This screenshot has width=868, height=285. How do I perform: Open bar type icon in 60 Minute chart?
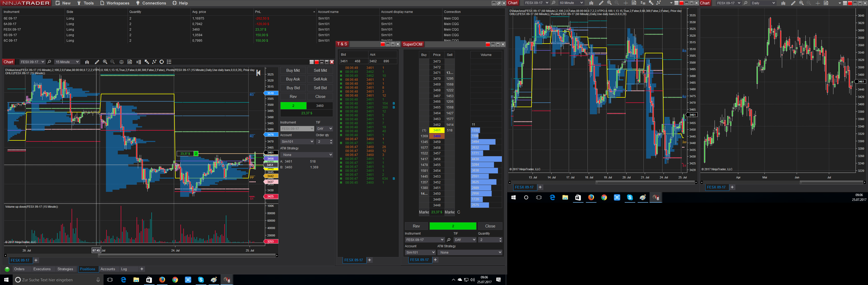click(591, 3)
